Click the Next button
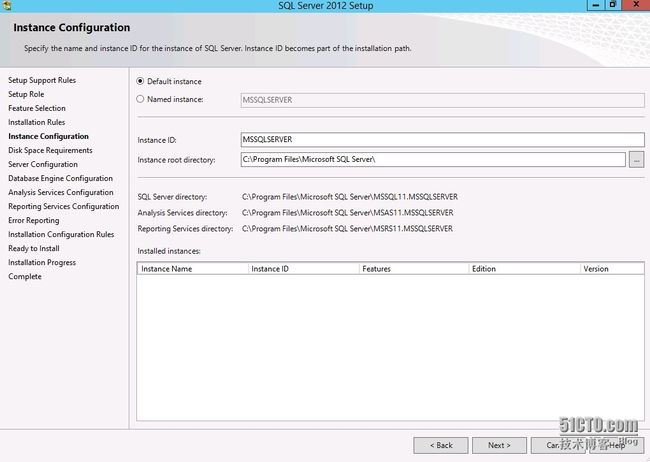650x462 pixels. 499,445
